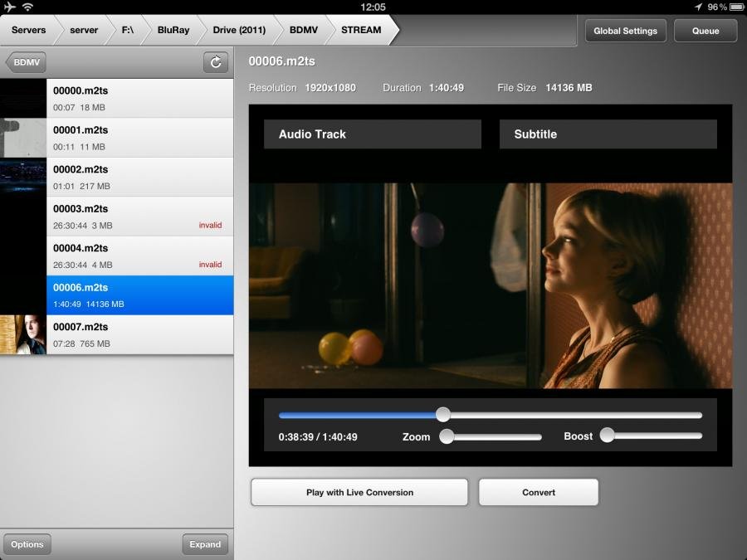The image size is (747, 560).
Task: Jump to BluRay folder in breadcrumb
Action: point(173,30)
